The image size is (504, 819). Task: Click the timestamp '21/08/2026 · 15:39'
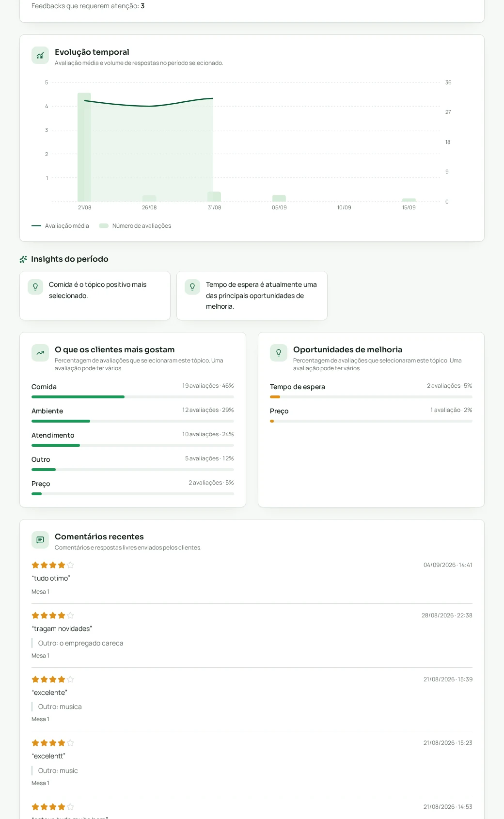click(x=448, y=679)
